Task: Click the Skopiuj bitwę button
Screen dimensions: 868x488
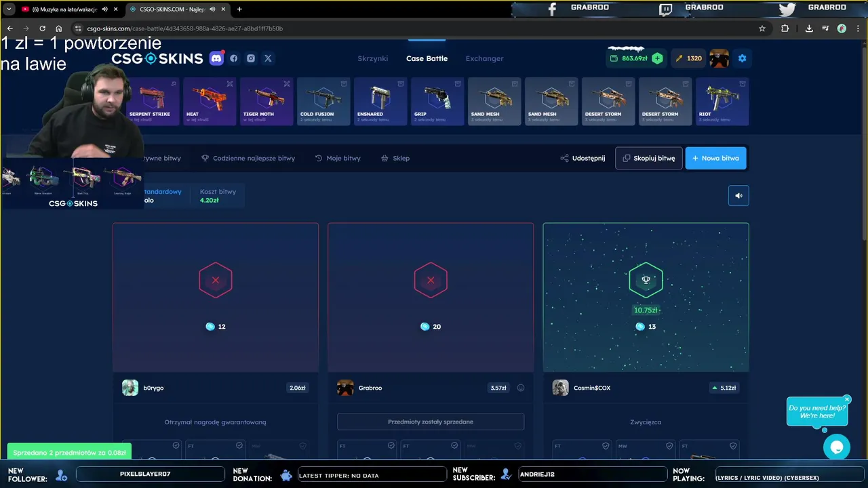Action: [649, 158]
